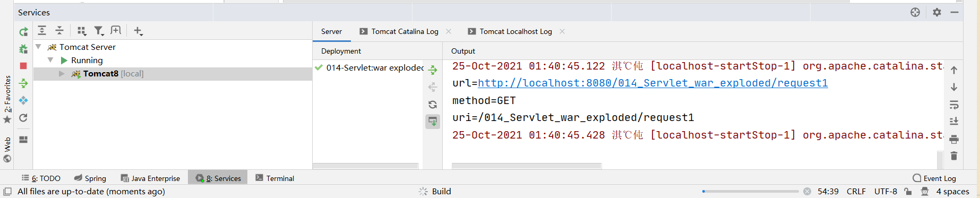Click scroll to end of output
The width and height of the screenshot is (980, 198).
[x=953, y=122]
